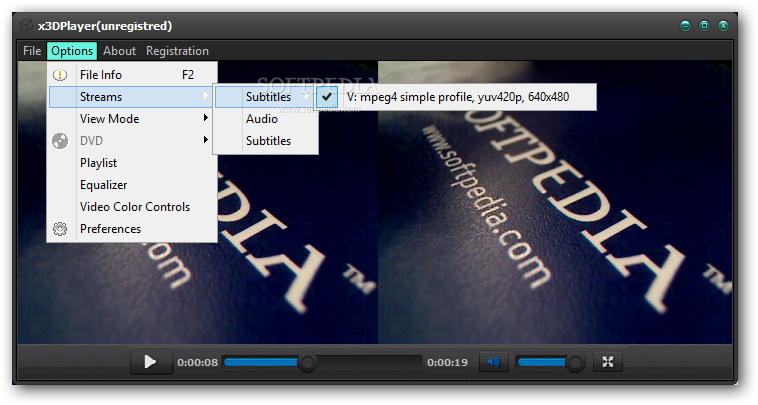
Task: Open the About menu
Action: pos(119,51)
